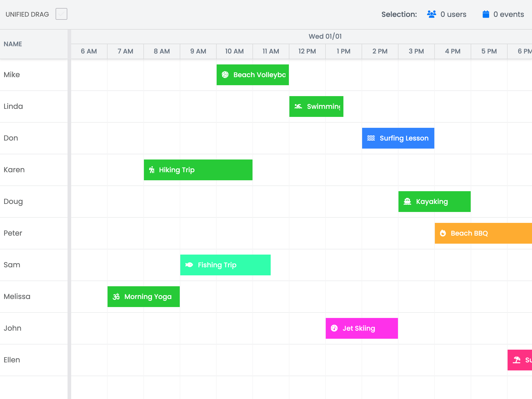532x399 pixels.
Task: Select resource row Linda
Action: click(34, 107)
